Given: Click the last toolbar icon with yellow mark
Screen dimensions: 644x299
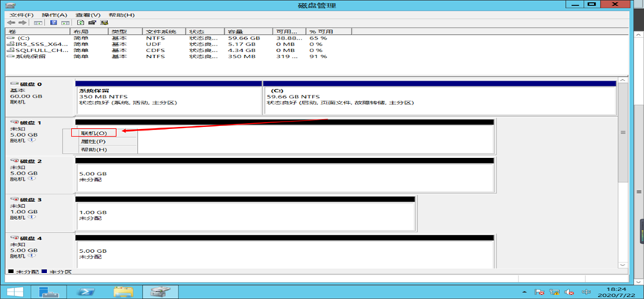Looking at the screenshot, I should 104,22.
